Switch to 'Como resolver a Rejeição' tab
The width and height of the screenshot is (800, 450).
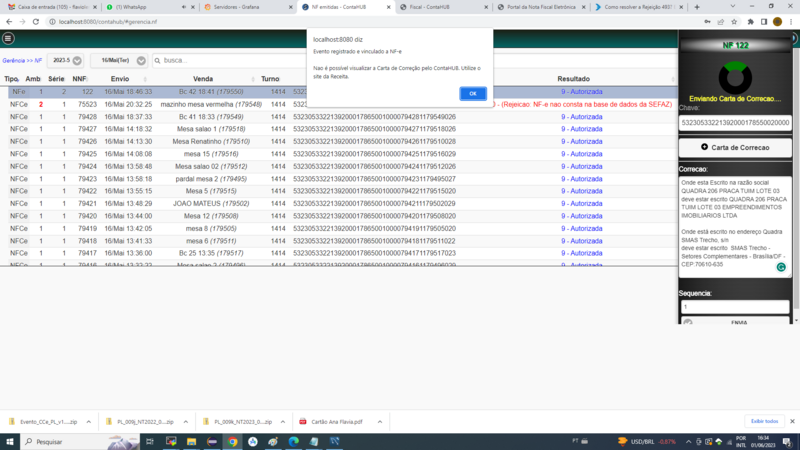(638, 7)
